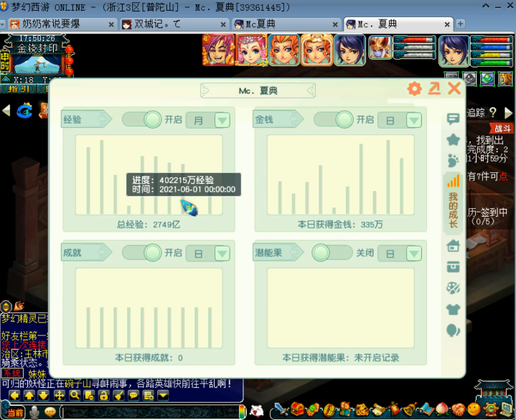Open the tiger pet icon
Viewport: 516px width, 420px height.
pyautogui.click(x=361, y=410)
